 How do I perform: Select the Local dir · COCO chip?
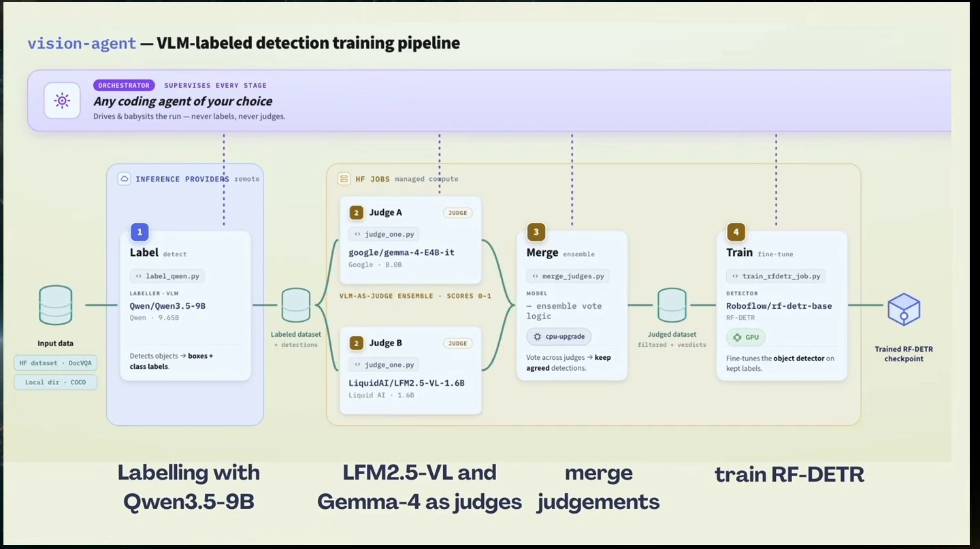56,382
